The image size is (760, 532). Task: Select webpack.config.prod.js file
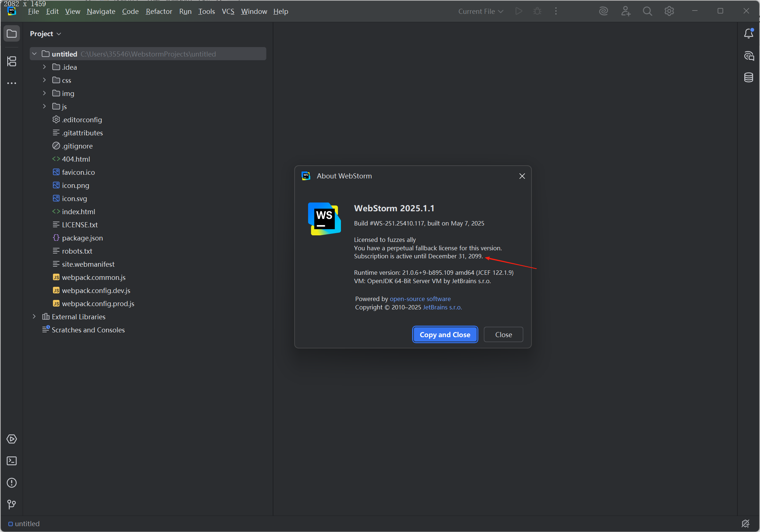coord(93,304)
